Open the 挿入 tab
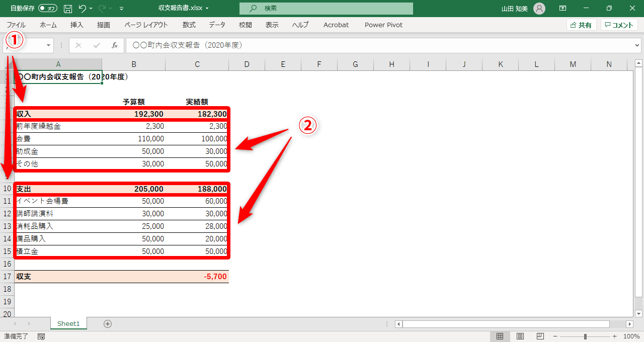The height and width of the screenshot is (342, 644). pyautogui.click(x=77, y=25)
